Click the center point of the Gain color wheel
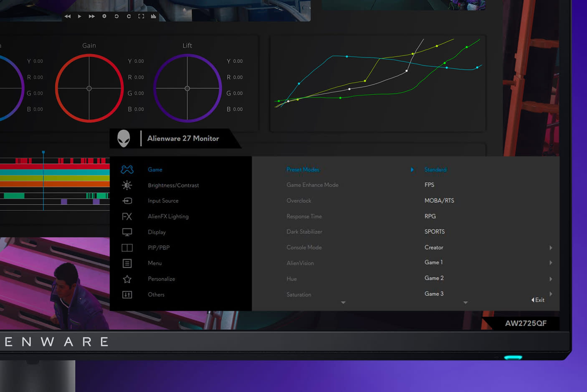587x392 pixels. (89, 88)
